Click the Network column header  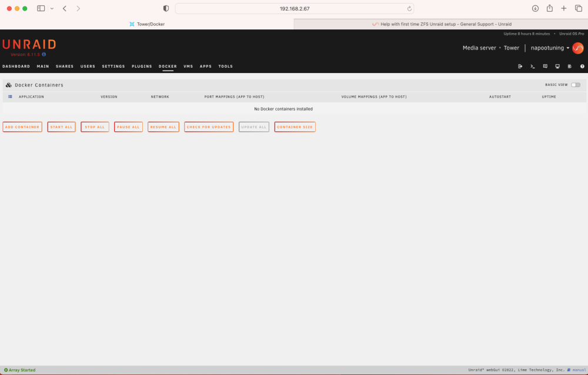pos(160,97)
